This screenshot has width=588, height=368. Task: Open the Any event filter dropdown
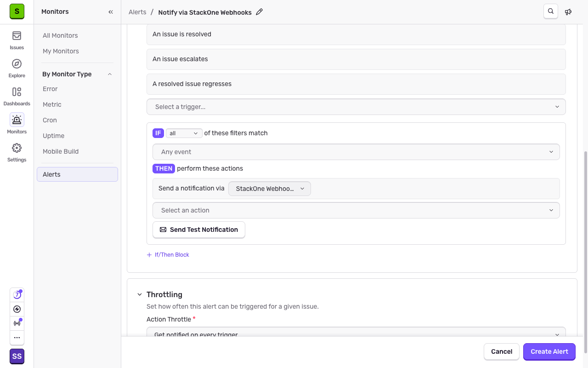[356, 152]
